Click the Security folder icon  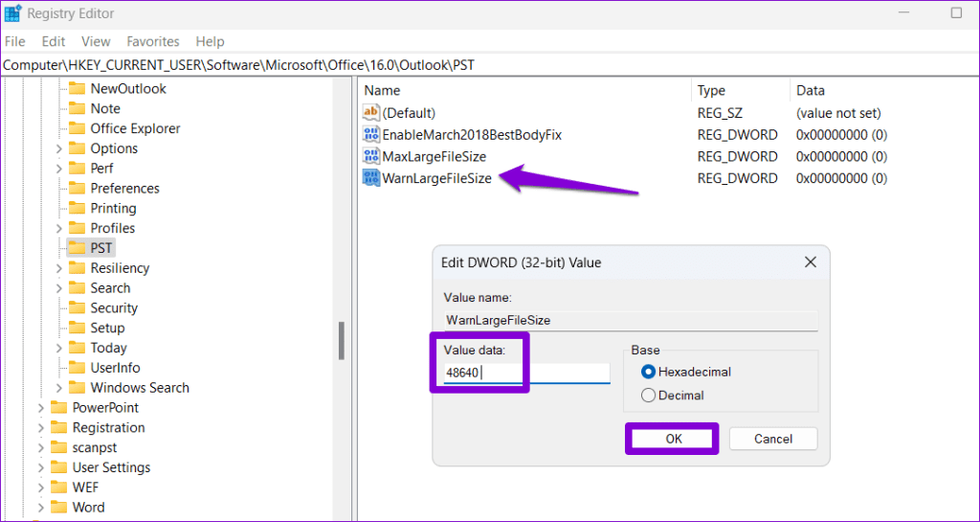[77, 308]
